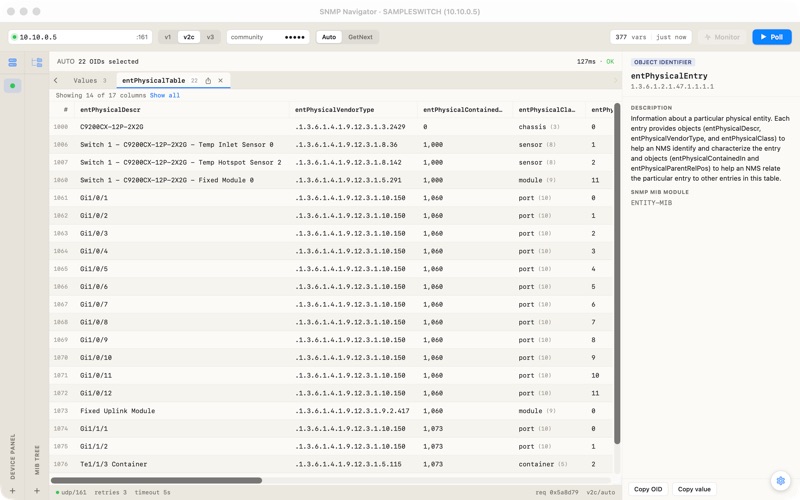Screen dimensions: 800x500
Task: Open the vertical MIB TREE label
Action: (x=37, y=460)
